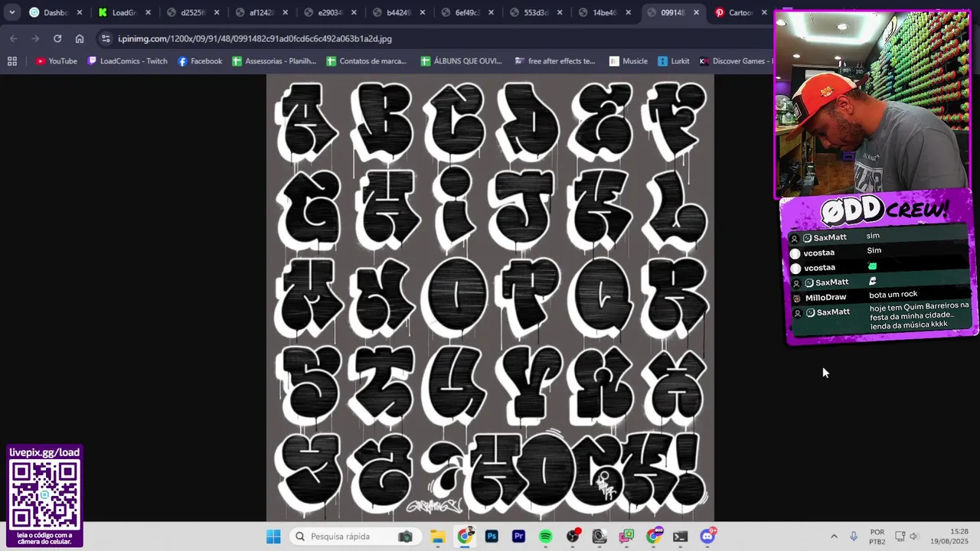Click the graffiti alphabet image
Screen dimensions: 980x551
[490, 298]
